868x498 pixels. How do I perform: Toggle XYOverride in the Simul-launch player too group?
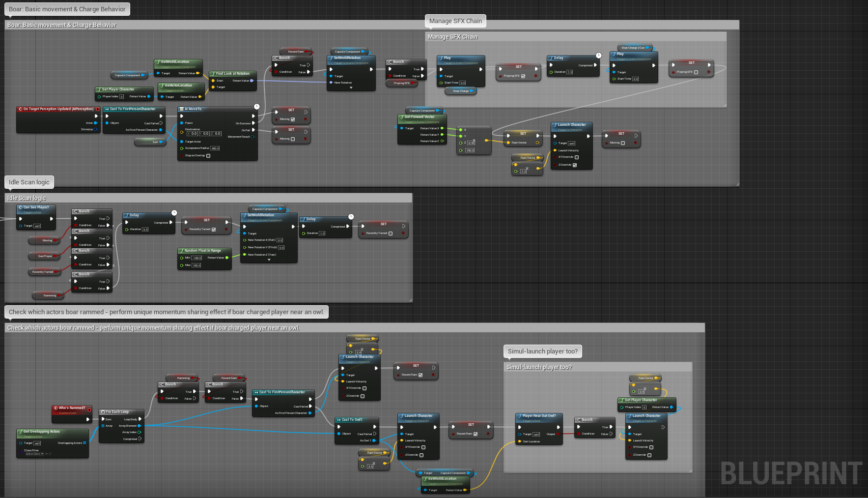click(651, 447)
